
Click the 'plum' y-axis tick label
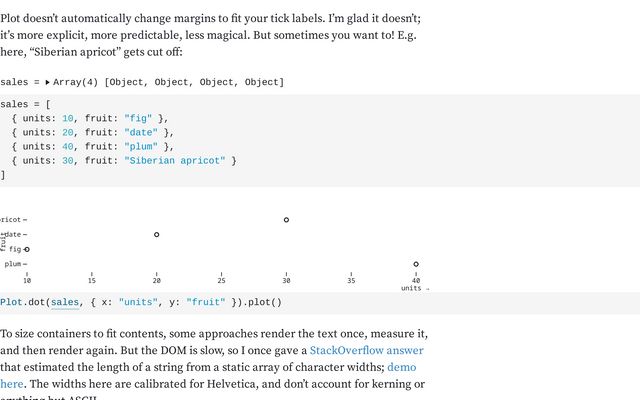13,264
